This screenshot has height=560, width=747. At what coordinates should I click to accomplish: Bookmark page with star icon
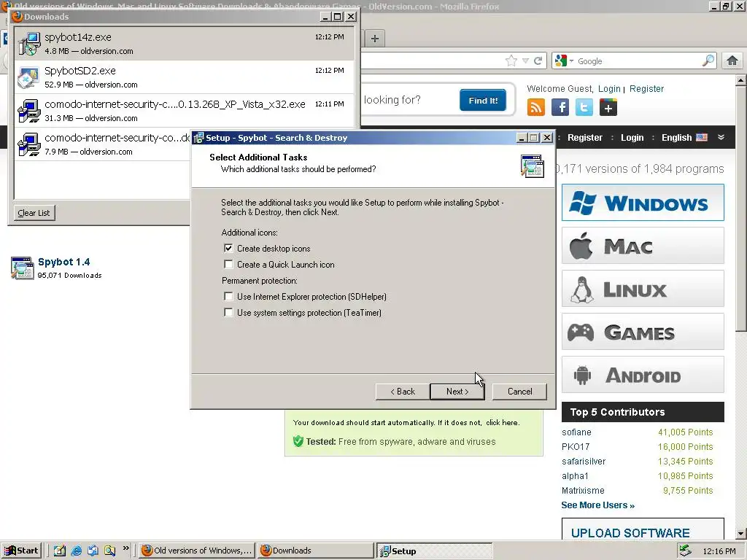tap(511, 61)
